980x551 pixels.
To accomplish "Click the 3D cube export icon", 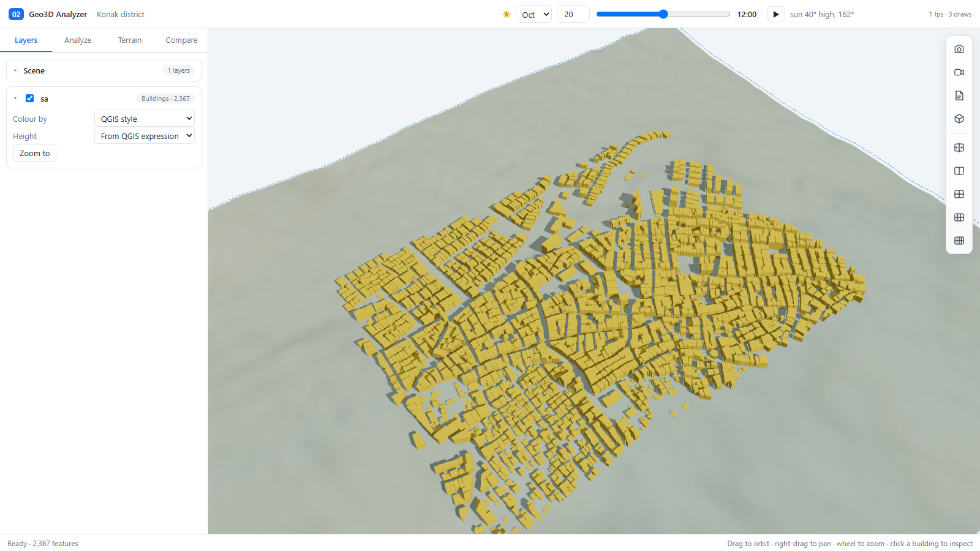I will click(x=959, y=119).
